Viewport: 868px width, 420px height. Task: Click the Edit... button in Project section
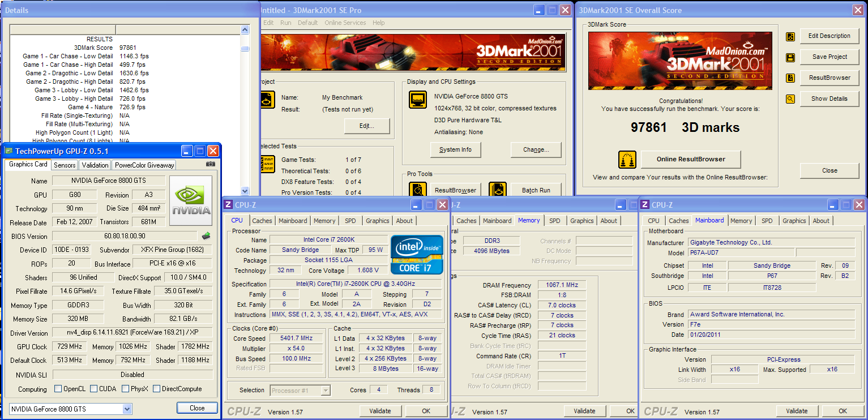click(367, 126)
